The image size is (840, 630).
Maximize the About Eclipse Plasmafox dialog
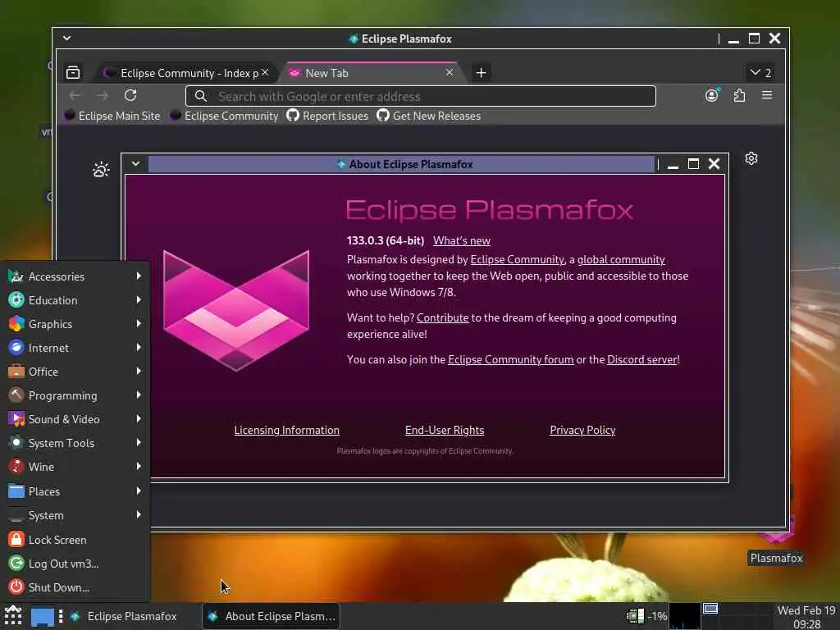coord(693,164)
